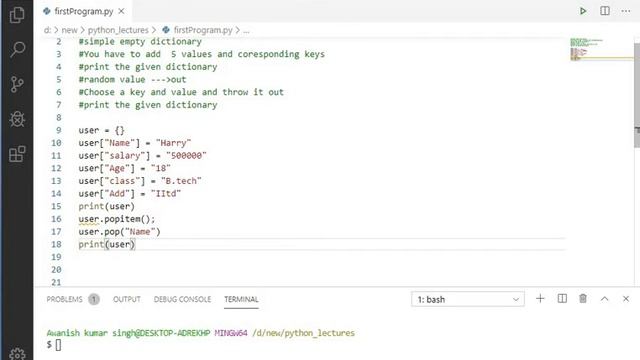Click the user["Name"] = "Harry" line

135,143
